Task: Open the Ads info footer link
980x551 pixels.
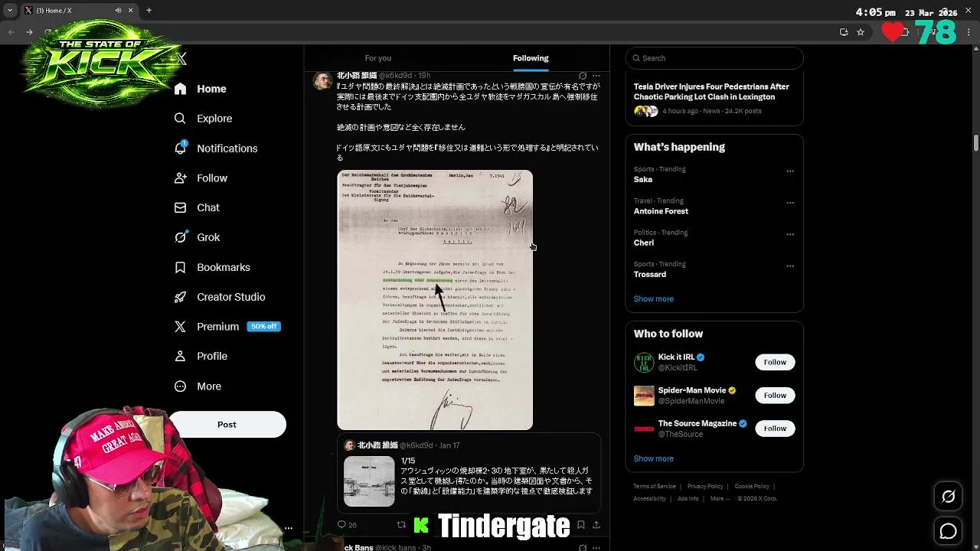Action: 688,499
